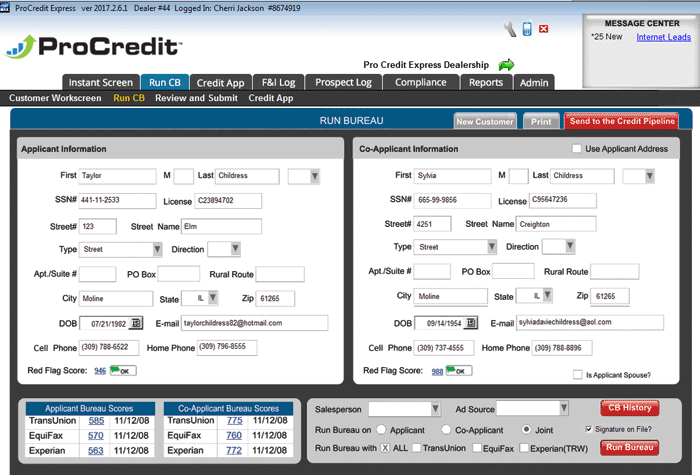
Task: Check the Experian(TRW) bureau checkbox
Action: [524, 448]
